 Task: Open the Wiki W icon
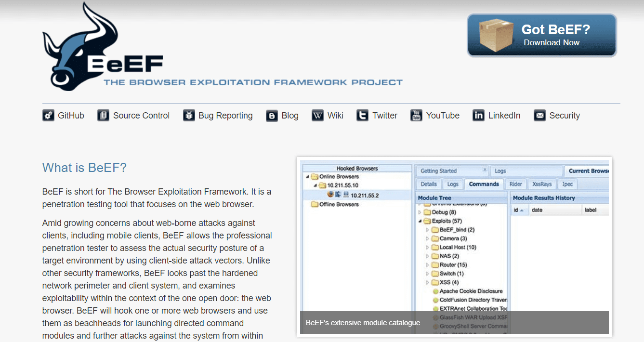pyautogui.click(x=317, y=116)
